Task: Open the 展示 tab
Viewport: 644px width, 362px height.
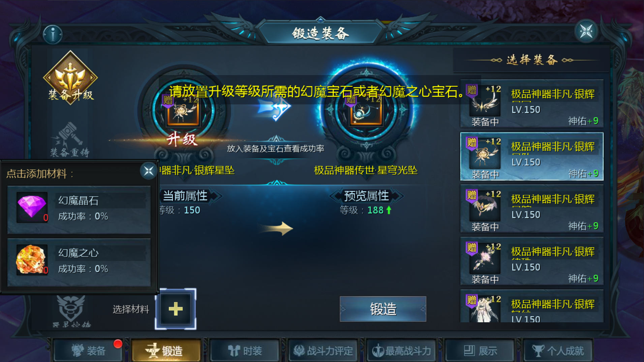Action: click(x=480, y=351)
